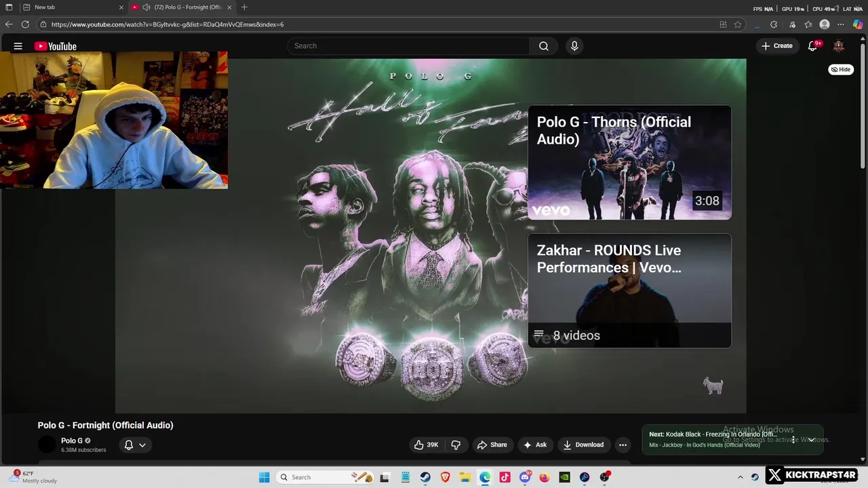Screen dimensions: 868x488
Task: Click the Share button
Action: tap(492, 445)
